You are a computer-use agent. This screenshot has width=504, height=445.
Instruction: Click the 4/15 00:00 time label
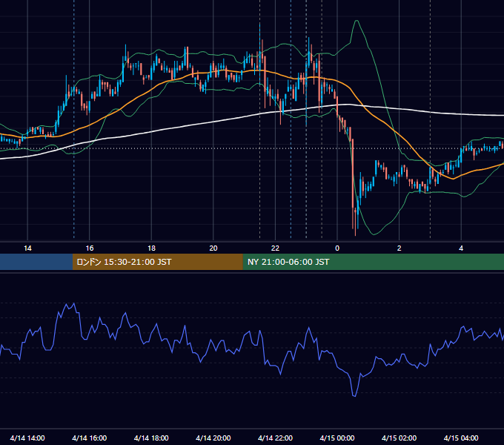337,438
